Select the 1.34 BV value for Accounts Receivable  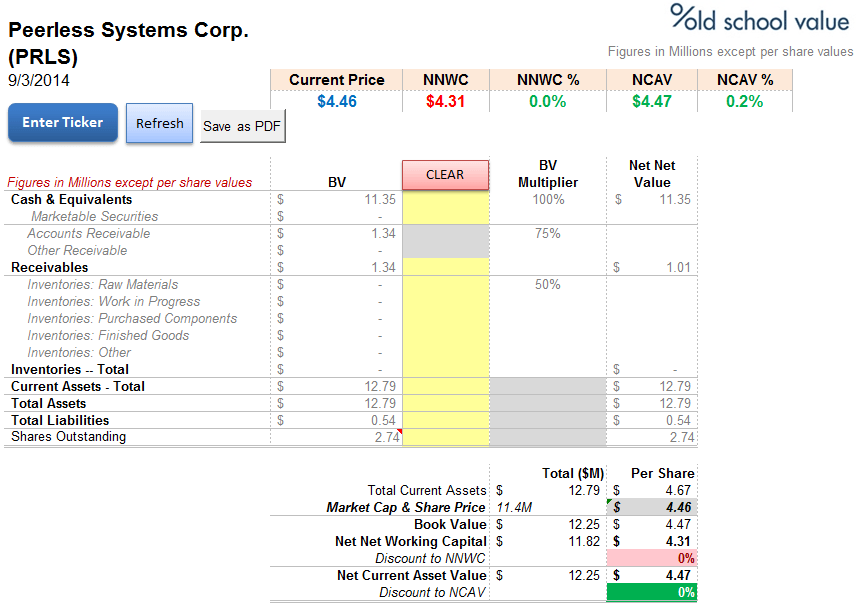click(384, 233)
